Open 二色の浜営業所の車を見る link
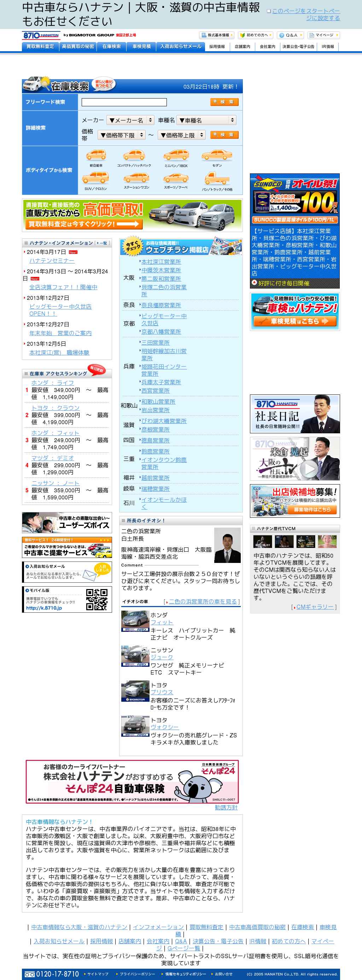The image size is (362, 980). coord(203,601)
